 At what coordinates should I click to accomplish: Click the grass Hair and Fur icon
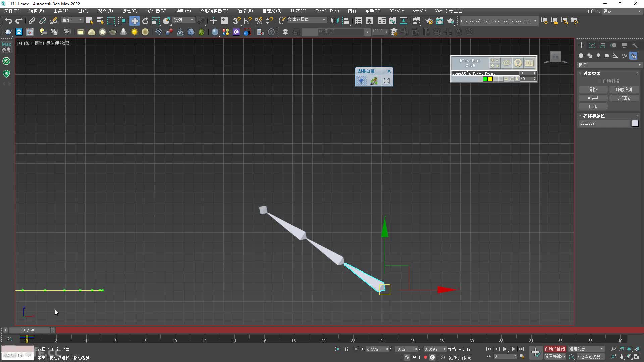tap(202, 32)
